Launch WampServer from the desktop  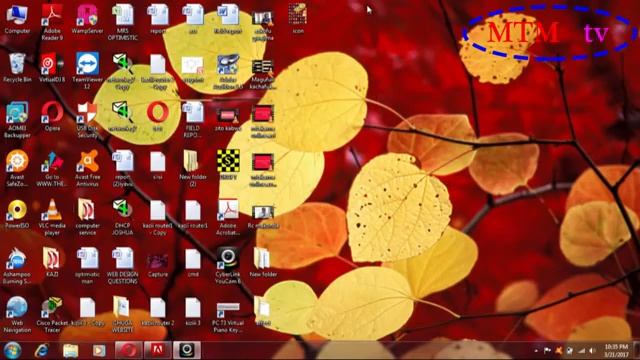coord(87,19)
